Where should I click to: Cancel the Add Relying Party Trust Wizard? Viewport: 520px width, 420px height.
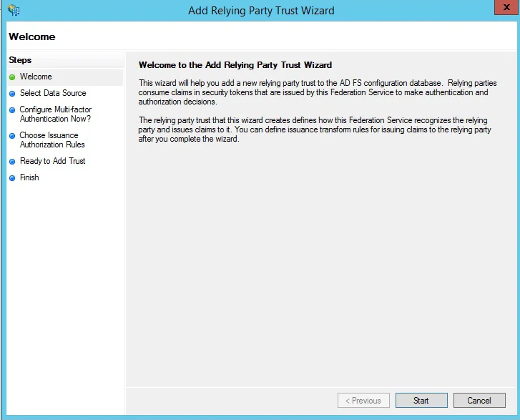point(479,401)
